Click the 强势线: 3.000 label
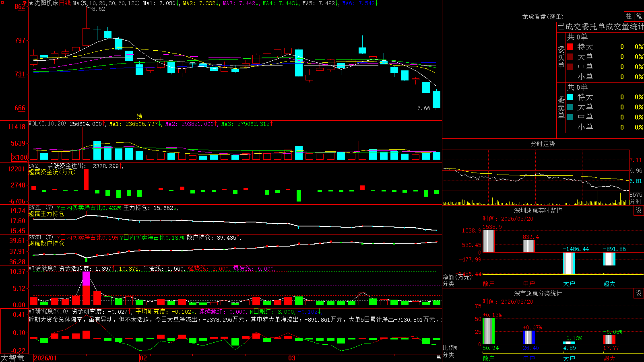The height and width of the screenshot is (362, 644). point(208,268)
